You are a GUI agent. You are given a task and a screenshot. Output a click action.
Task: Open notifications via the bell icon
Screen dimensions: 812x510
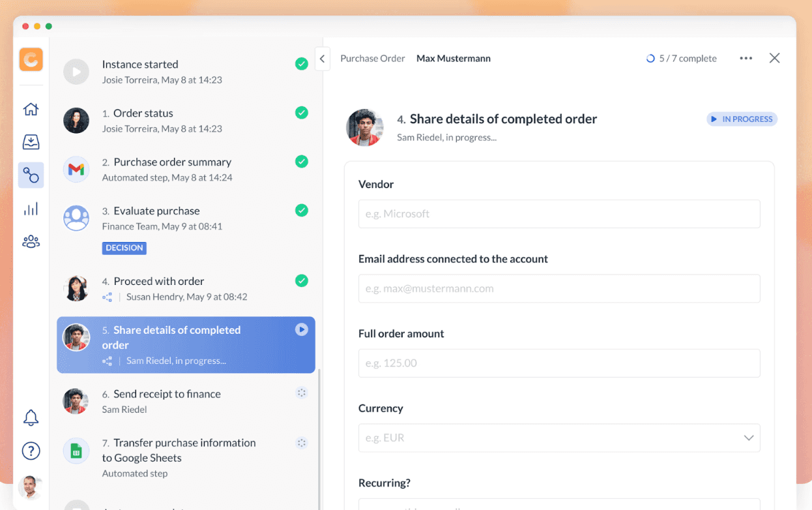tap(31, 417)
